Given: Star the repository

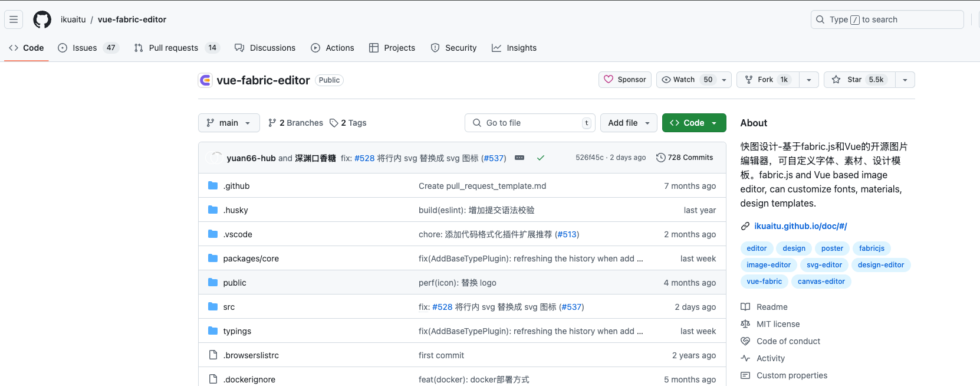Looking at the screenshot, I should (x=860, y=80).
